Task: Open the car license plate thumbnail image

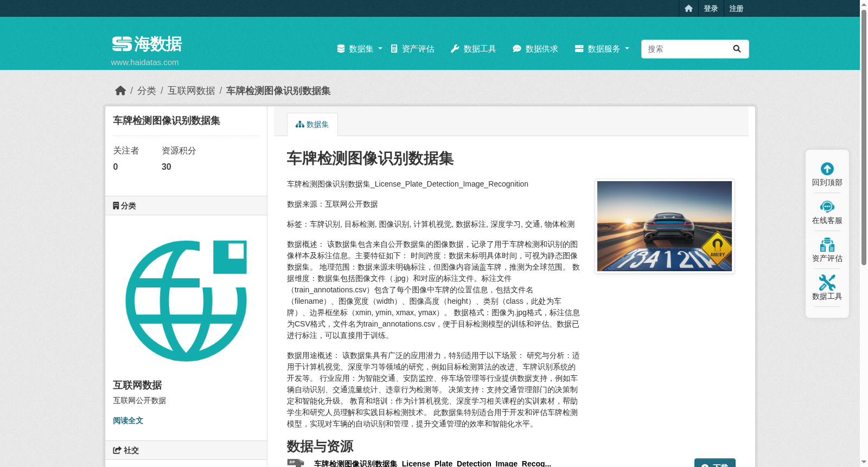Action: [665, 226]
